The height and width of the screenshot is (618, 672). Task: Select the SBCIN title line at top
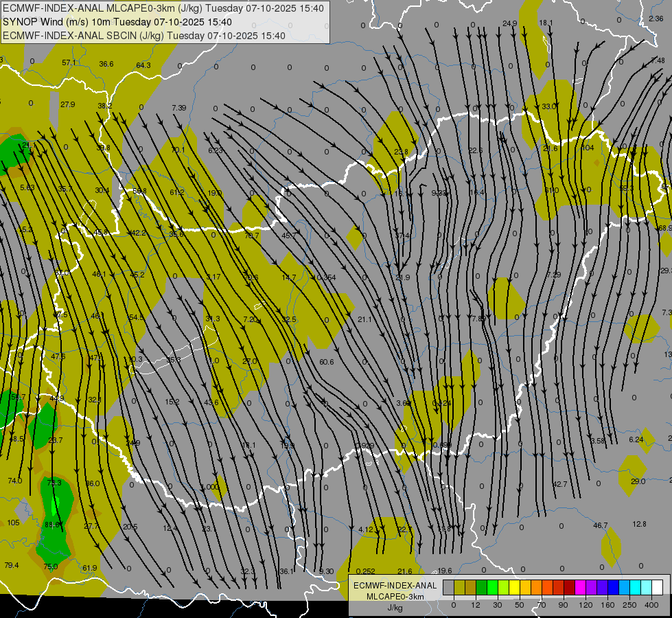[144, 36]
